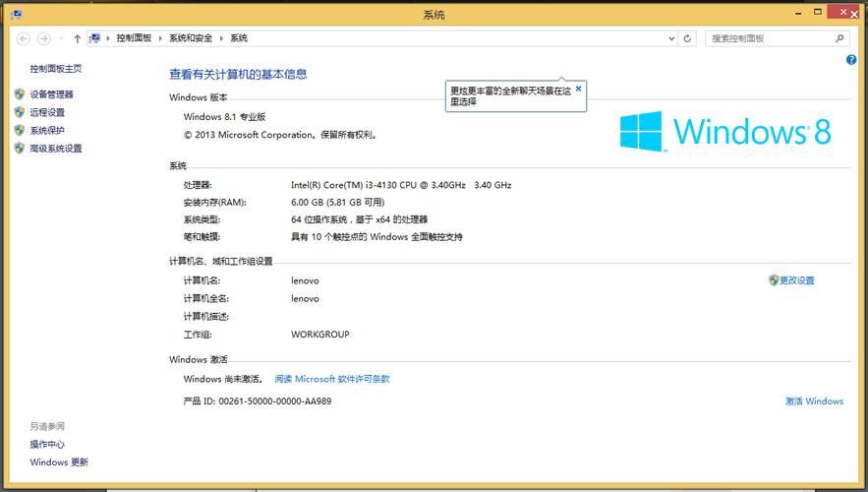868x492 pixels.
Task: Go up one level with up arrow
Action: click(78, 38)
